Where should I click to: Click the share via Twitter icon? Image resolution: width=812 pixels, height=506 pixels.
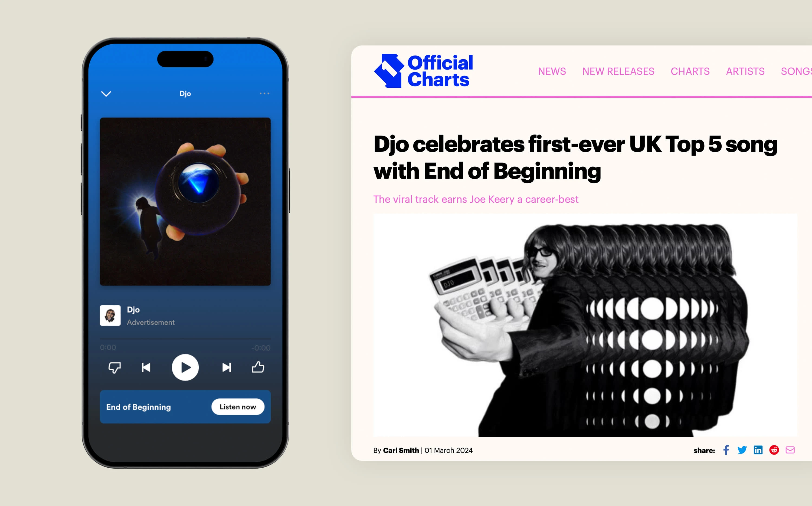[x=742, y=450]
